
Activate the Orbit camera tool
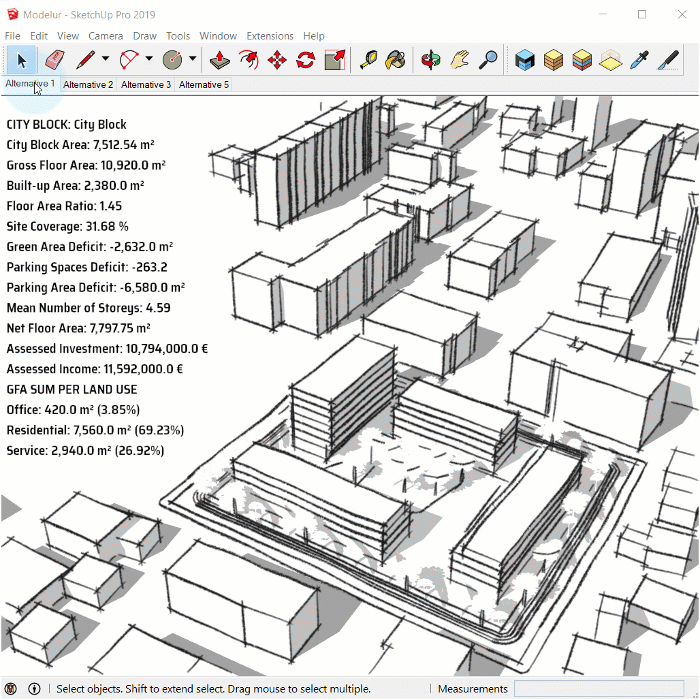pyautogui.click(x=431, y=59)
